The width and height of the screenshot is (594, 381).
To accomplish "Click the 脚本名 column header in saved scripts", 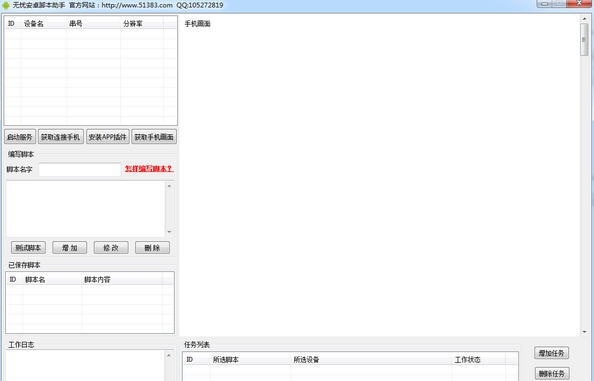I will (x=52, y=280).
